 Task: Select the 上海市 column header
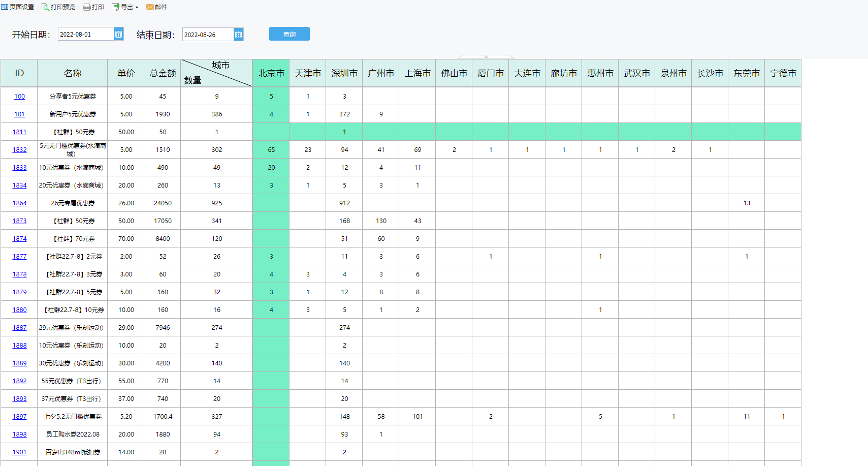(417, 73)
